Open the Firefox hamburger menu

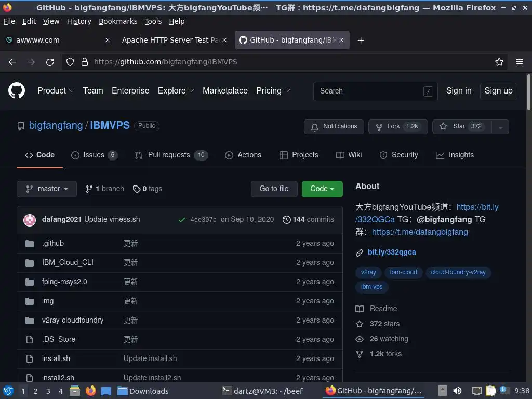click(x=520, y=62)
